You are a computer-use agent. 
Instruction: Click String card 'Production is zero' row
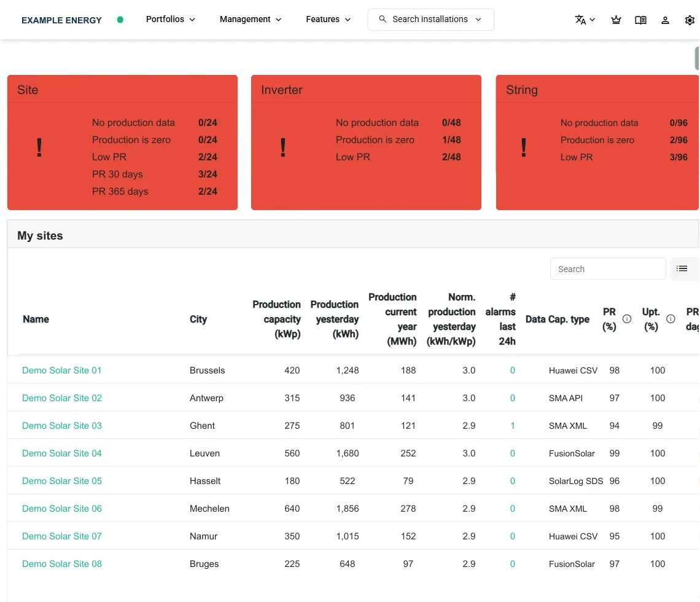click(x=624, y=140)
